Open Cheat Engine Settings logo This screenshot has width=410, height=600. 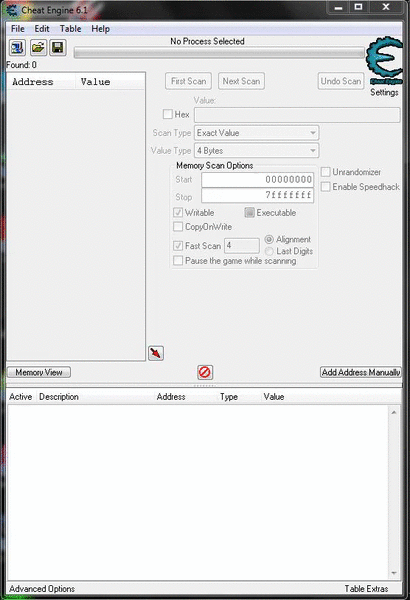[x=384, y=61]
